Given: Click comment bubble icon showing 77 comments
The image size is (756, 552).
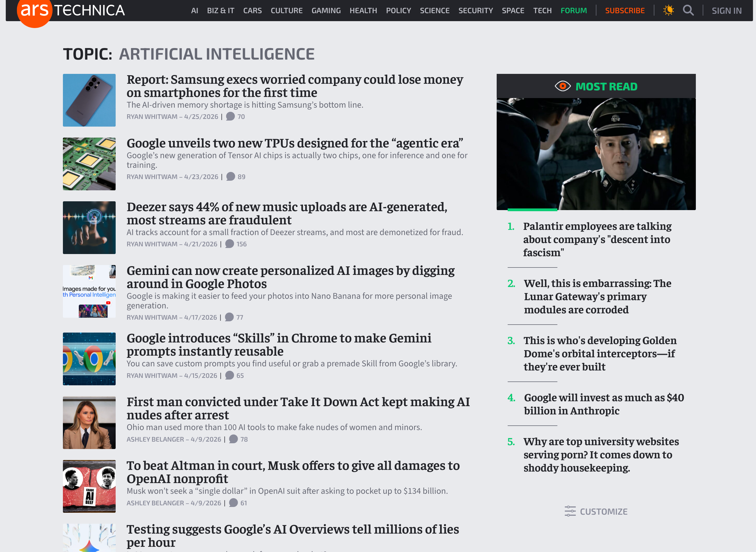Looking at the screenshot, I should pos(229,317).
